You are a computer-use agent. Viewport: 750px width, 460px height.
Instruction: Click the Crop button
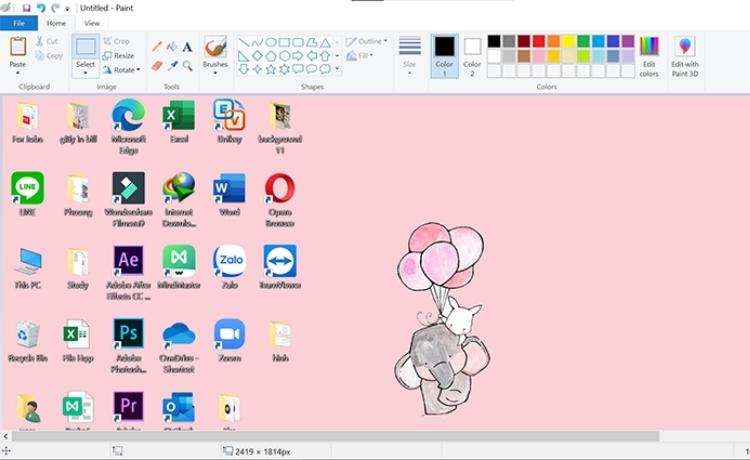(x=116, y=41)
